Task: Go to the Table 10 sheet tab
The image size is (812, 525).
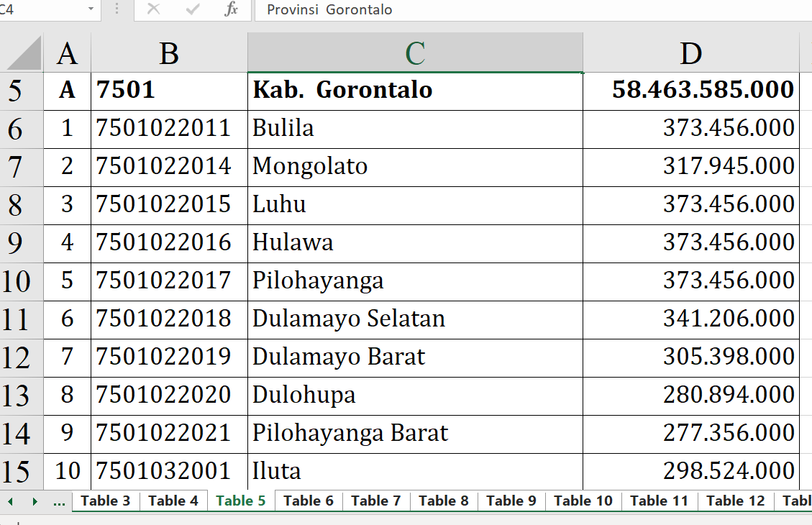Action: coord(583,501)
